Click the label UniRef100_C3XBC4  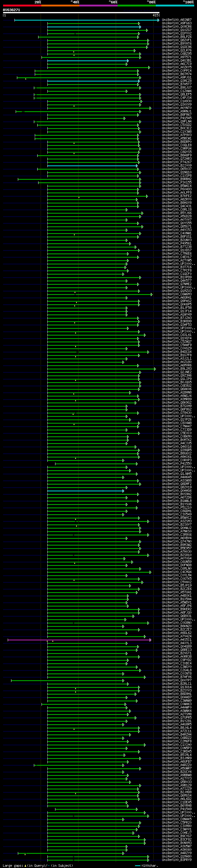point(176,663)
